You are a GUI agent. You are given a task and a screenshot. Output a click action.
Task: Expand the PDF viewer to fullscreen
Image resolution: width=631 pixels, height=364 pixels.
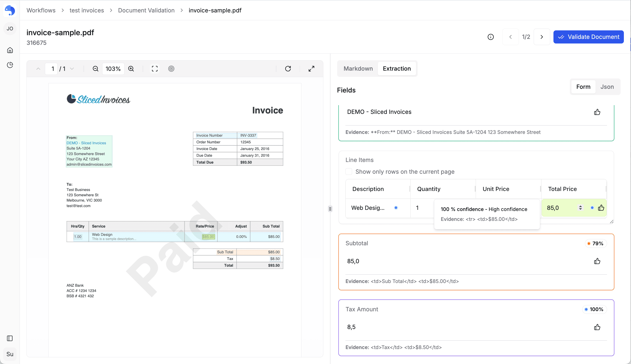click(311, 69)
